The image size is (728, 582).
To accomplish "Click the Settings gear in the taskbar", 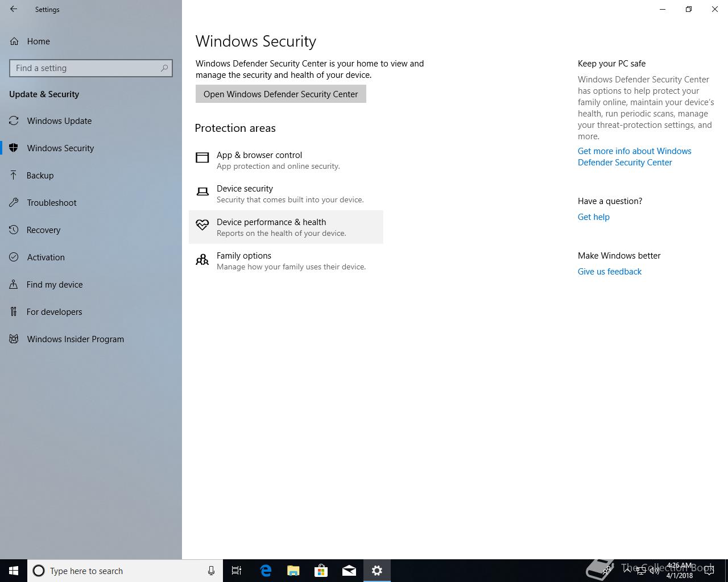I will [377, 571].
